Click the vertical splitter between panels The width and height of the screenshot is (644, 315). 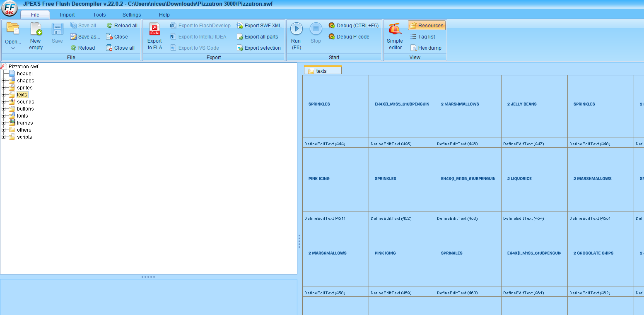pyautogui.click(x=299, y=241)
